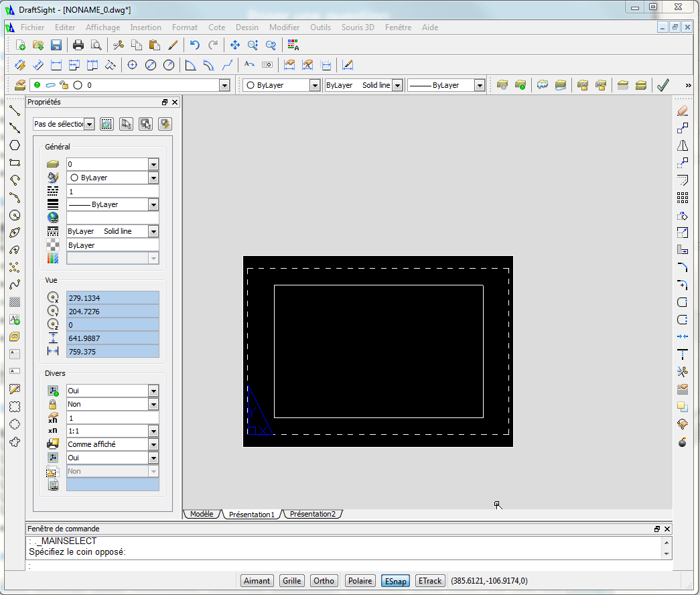700x595 pixels.
Task: Expand the 'Comme affiché' dropdown
Action: [153, 444]
